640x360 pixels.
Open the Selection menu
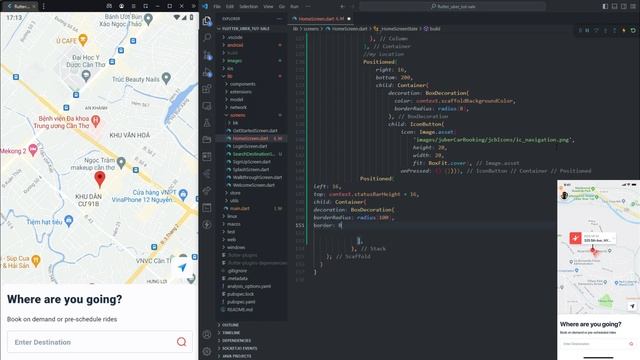(249, 6)
